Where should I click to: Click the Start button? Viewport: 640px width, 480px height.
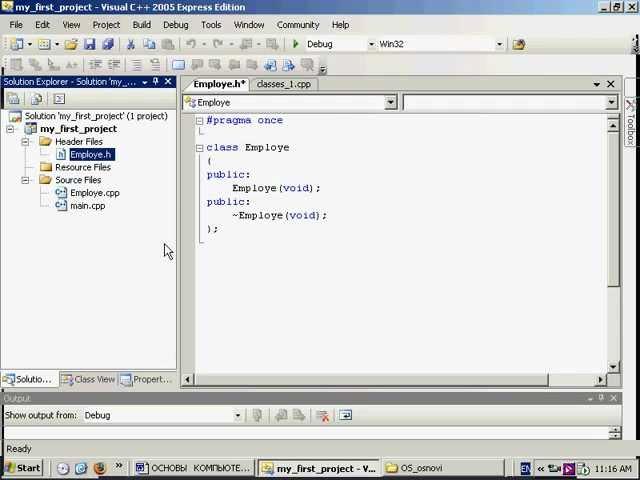pos(23,468)
